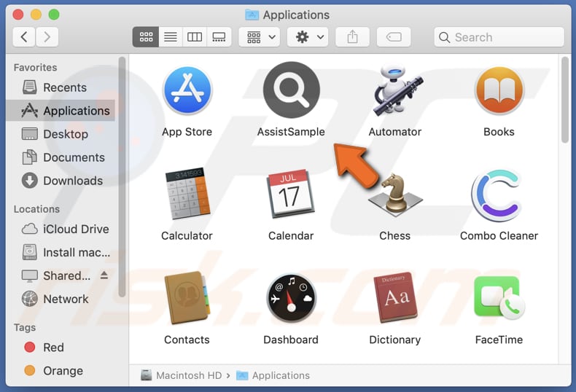Click the Tags section header

click(x=25, y=327)
